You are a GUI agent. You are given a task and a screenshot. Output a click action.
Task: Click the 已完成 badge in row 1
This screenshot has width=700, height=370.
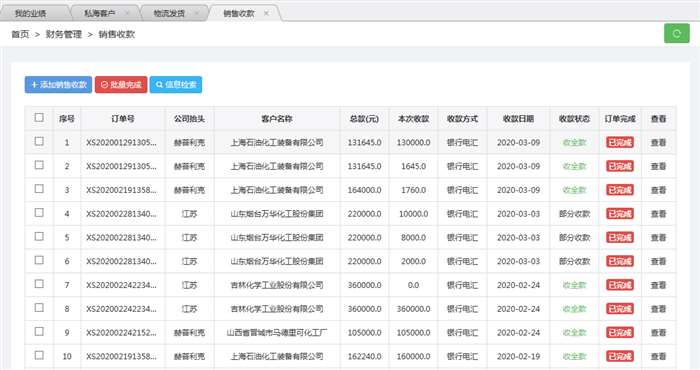pos(620,143)
